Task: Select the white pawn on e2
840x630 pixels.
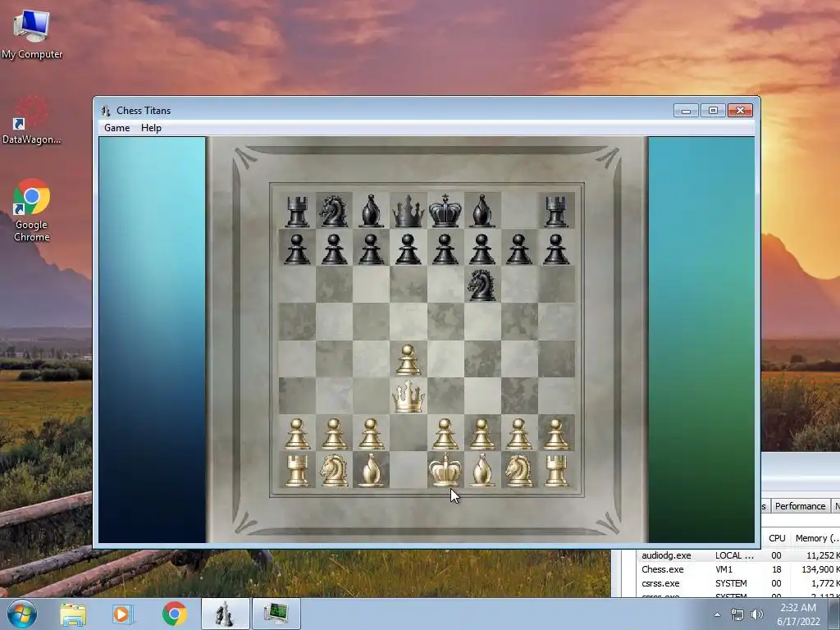Action: tap(445, 433)
